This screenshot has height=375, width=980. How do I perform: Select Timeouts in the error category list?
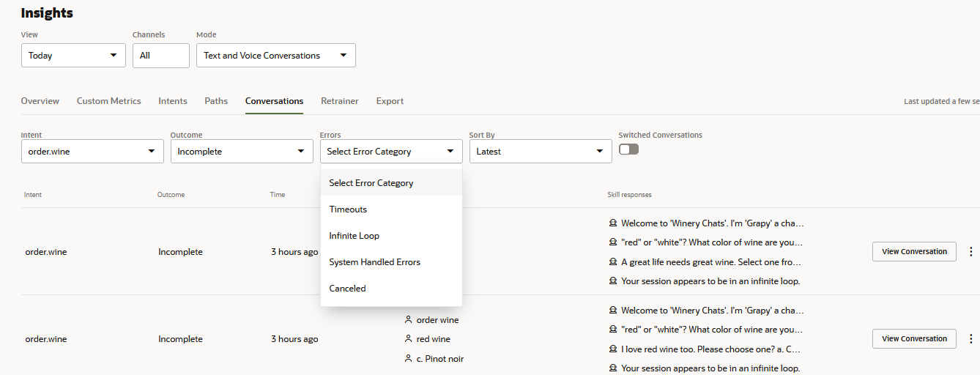(x=349, y=209)
